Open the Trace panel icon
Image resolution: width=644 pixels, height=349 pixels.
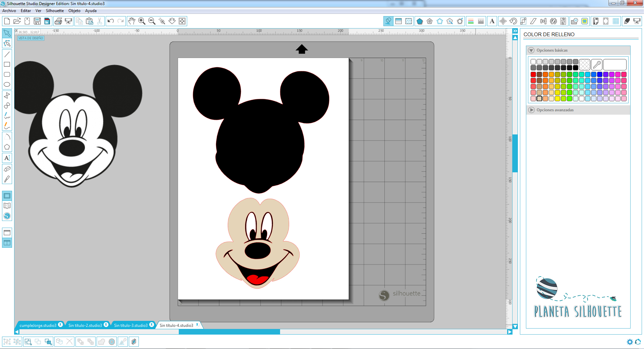(585, 21)
